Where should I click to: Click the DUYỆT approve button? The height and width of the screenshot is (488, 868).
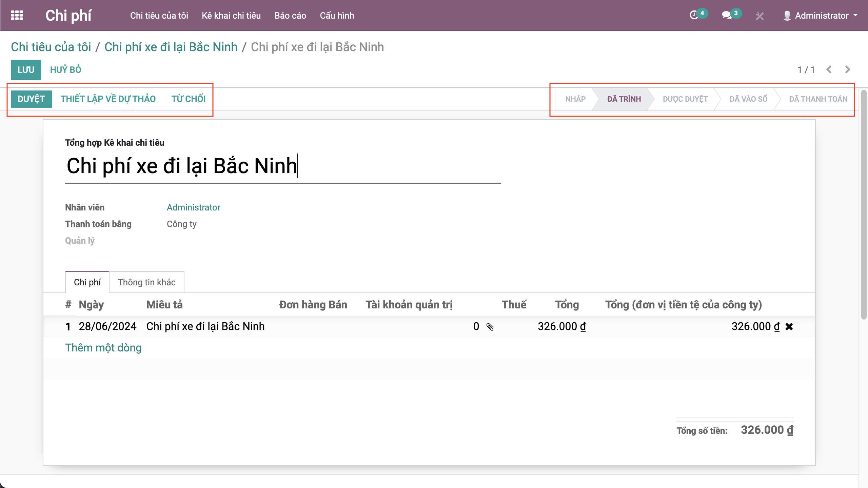[x=31, y=99]
